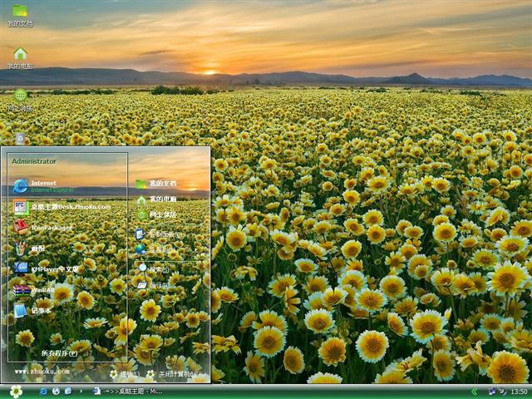Open WinRAR in the Start menu
This screenshot has height=399, width=532.
click(42, 290)
